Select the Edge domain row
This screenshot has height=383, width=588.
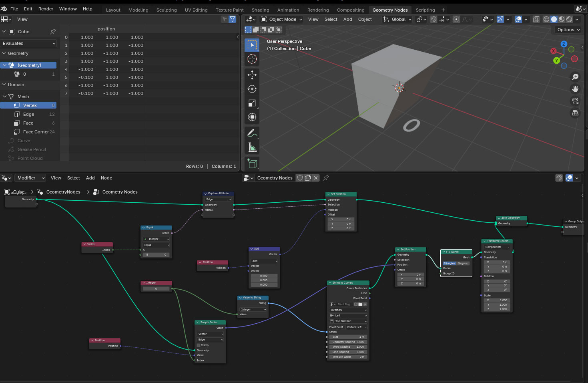[28, 114]
